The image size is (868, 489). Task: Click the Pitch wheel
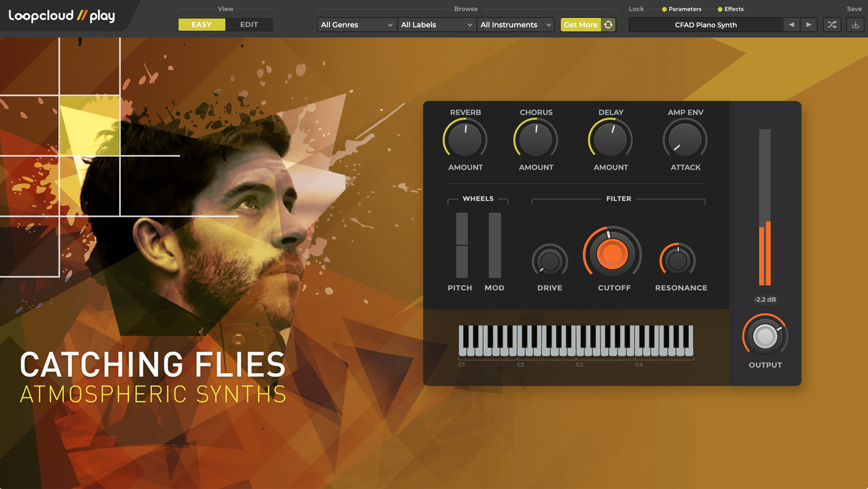(x=462, y=245)
